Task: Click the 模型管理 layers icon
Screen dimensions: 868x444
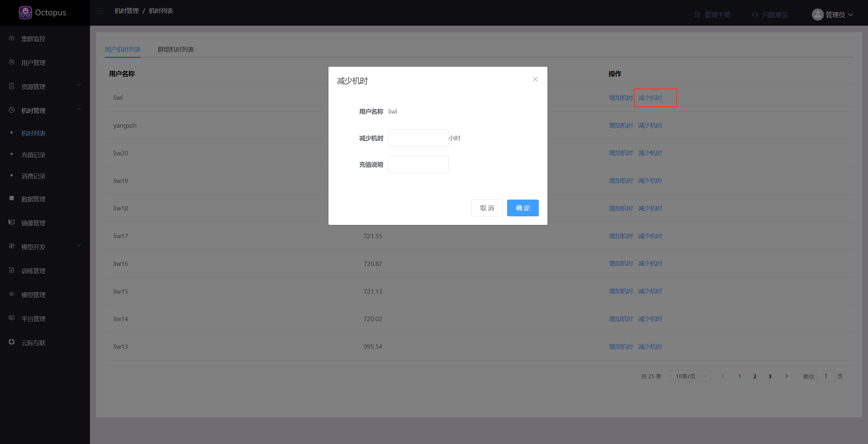Action: point(12,294)
